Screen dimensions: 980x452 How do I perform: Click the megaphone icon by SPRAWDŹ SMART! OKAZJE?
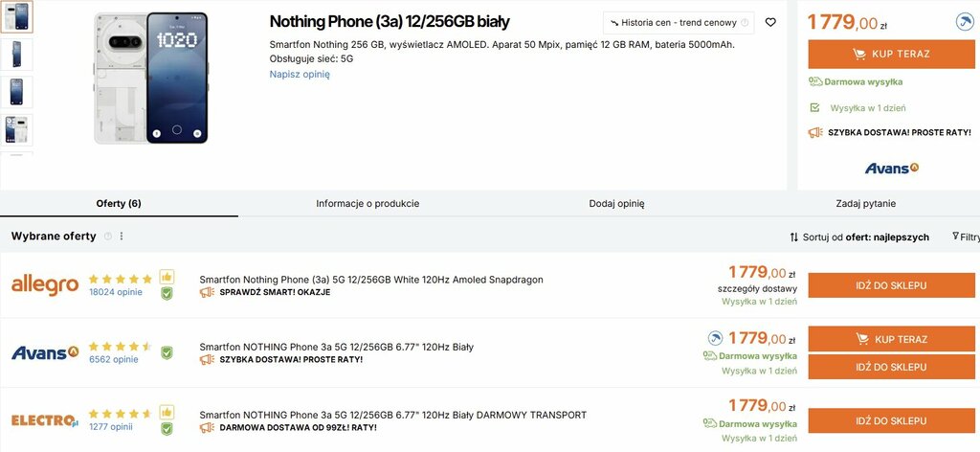point(207,292)
